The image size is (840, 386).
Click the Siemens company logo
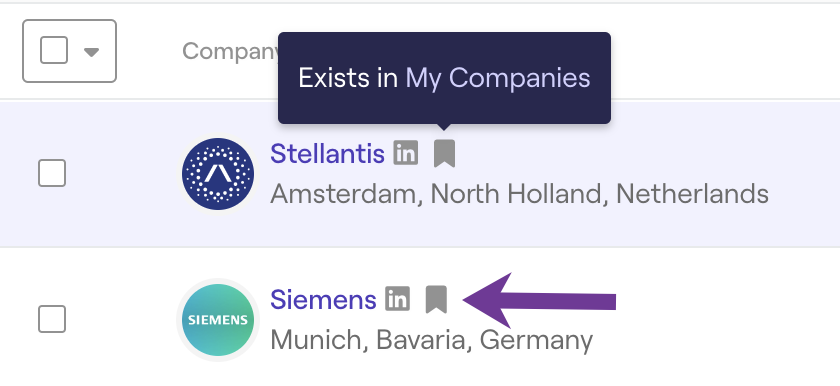(218, 320)
